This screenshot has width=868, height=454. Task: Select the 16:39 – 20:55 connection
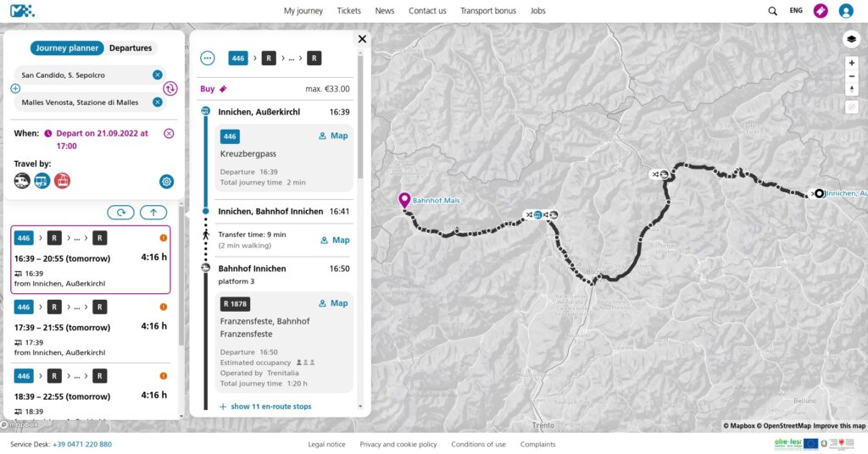[x=90, y=259]
